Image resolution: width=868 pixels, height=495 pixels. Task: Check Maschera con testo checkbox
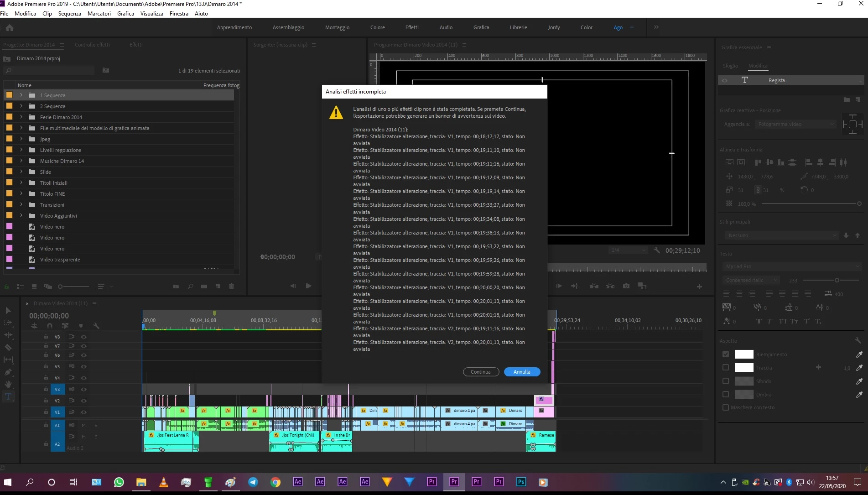click(726, 407)
